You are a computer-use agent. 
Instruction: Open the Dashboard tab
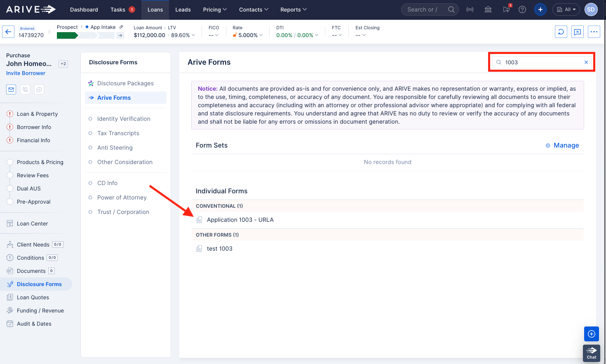pyautogui.click(x=84, y=9)
